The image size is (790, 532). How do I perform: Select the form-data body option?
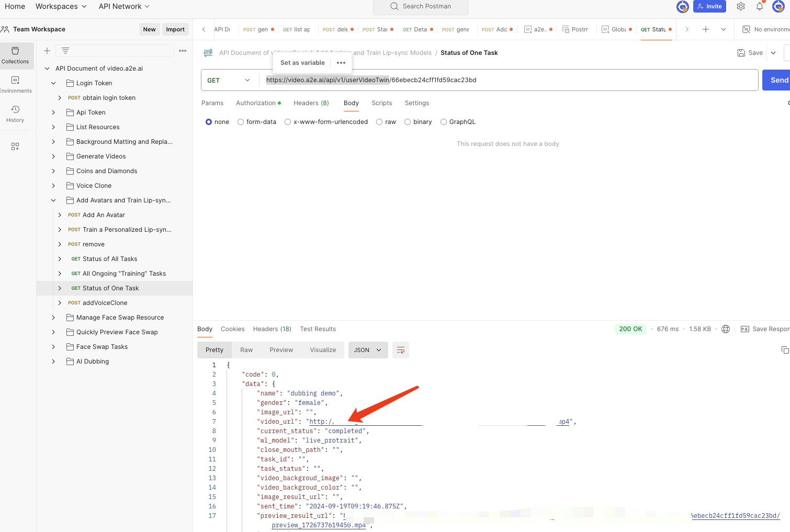pos(241,122)
